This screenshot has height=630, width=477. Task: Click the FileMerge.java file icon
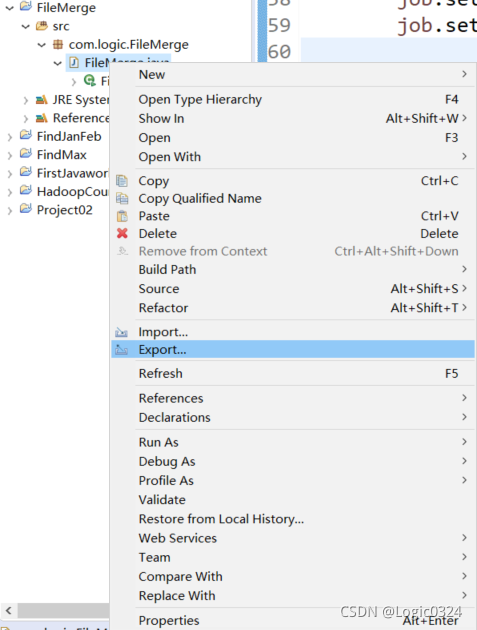(x=74, y=63)
